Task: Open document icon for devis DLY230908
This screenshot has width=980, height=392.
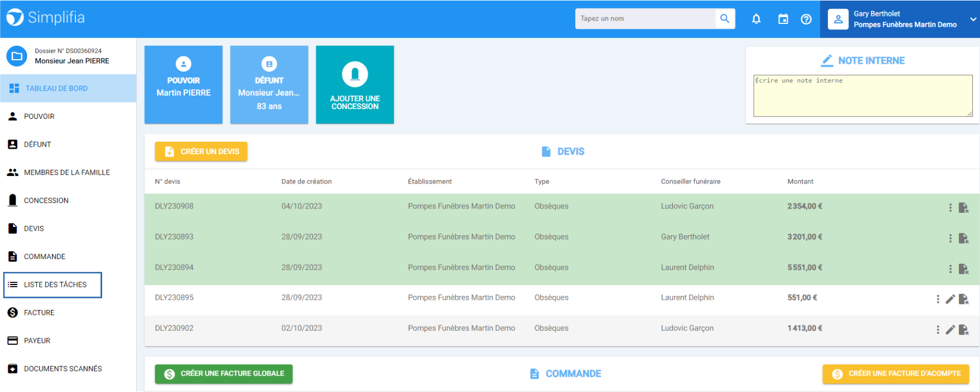Action: pos(964,207)
